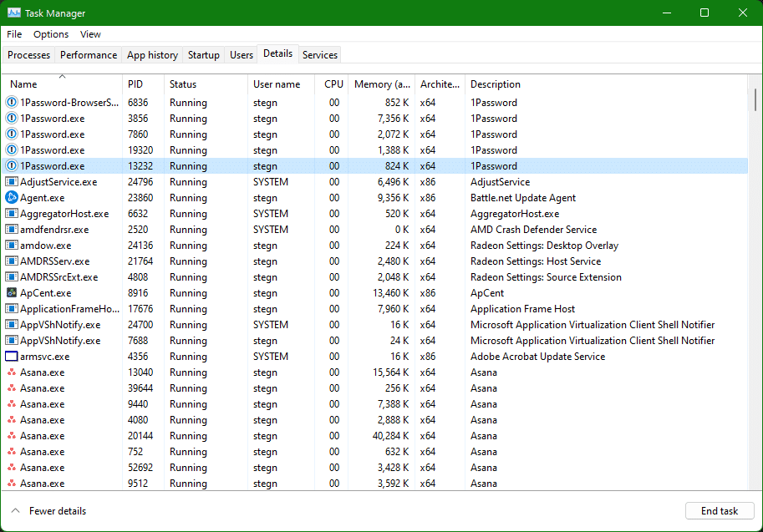Sort by the User name column header

point(282,84)
